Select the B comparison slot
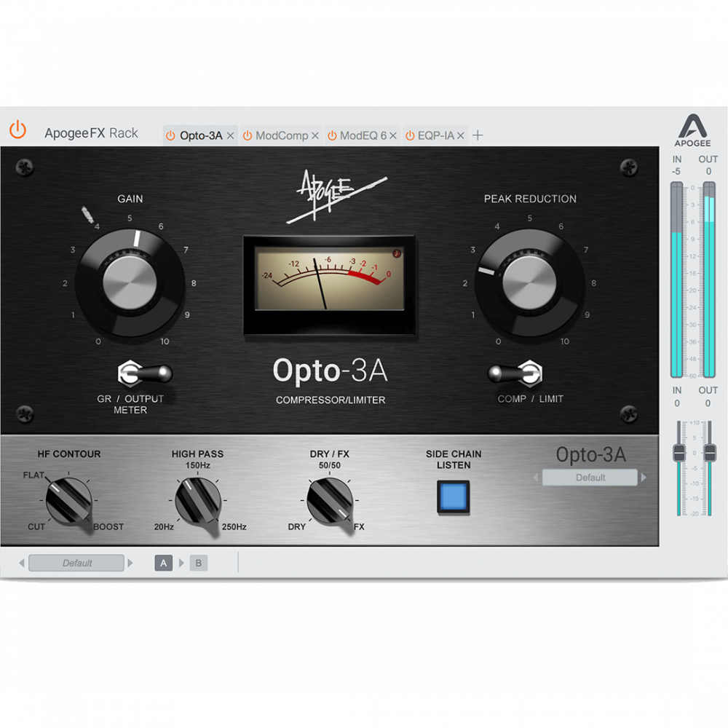The image size is (728, 728). pos(198,562)
